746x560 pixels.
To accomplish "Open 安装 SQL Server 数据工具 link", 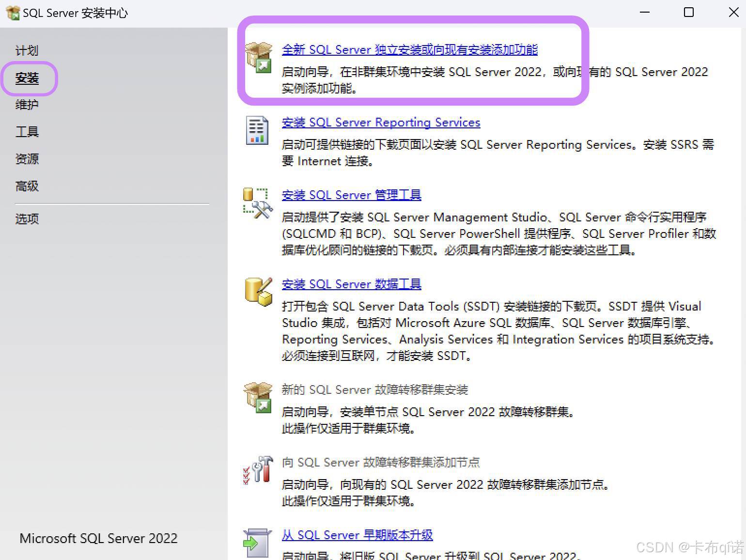I will click(351, 284).
